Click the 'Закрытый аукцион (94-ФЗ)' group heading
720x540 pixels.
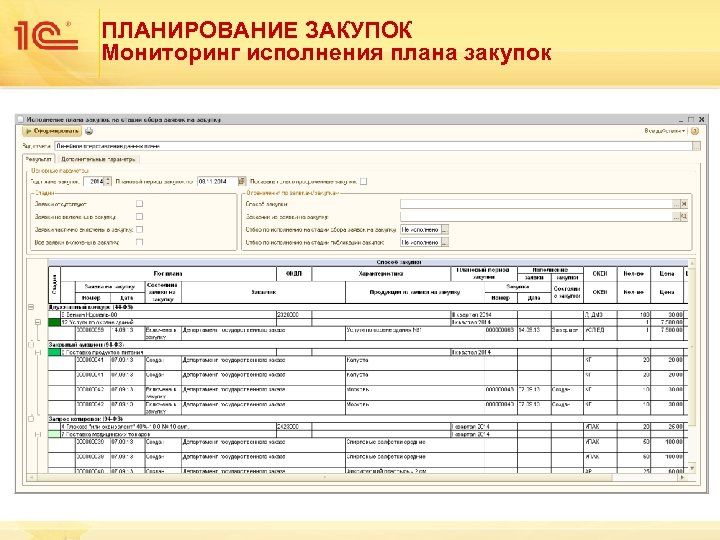tap(86, 344)
